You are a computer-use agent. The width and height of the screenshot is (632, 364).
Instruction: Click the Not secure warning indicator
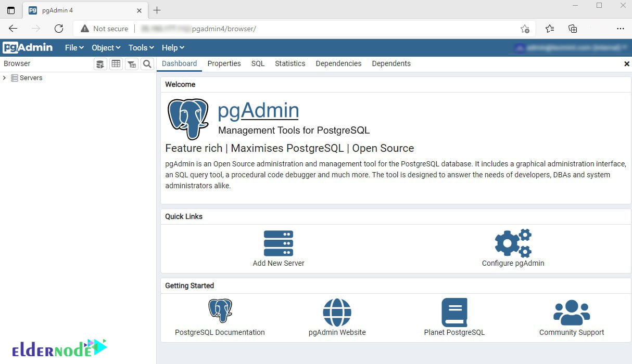pyautogui.click(x=104, y=29)
